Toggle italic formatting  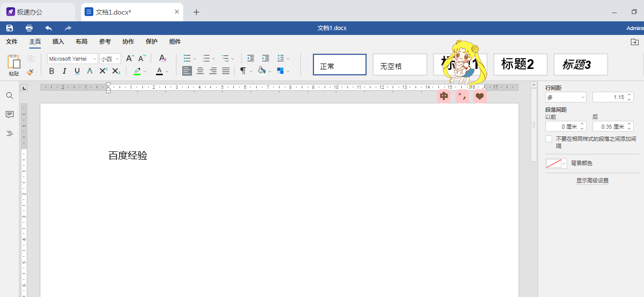(64, 71)
